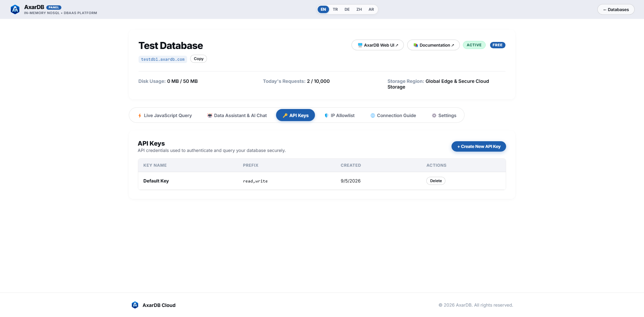Switch language to ZH
644x317 pixels.
coord(359,9)
